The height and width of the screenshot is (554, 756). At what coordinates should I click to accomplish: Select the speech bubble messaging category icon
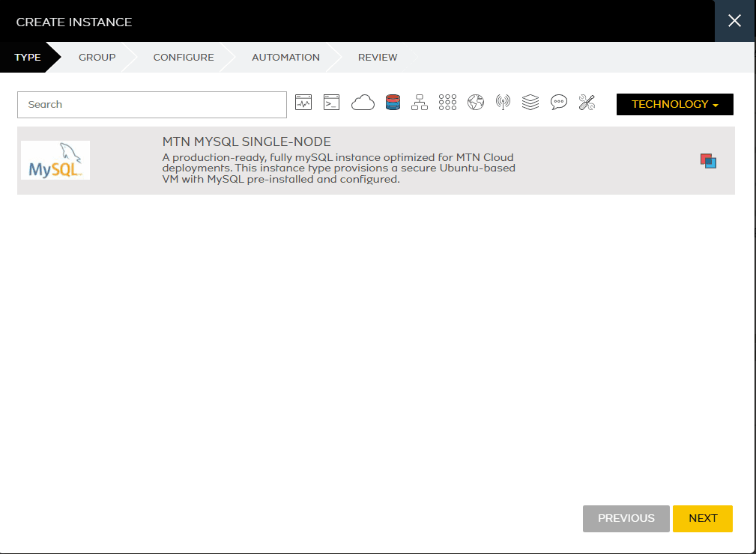click(x=559, y=102)
